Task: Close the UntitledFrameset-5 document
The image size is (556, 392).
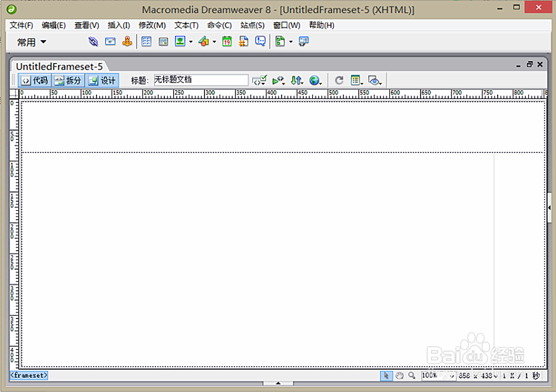Action: [x=540, y=64]
